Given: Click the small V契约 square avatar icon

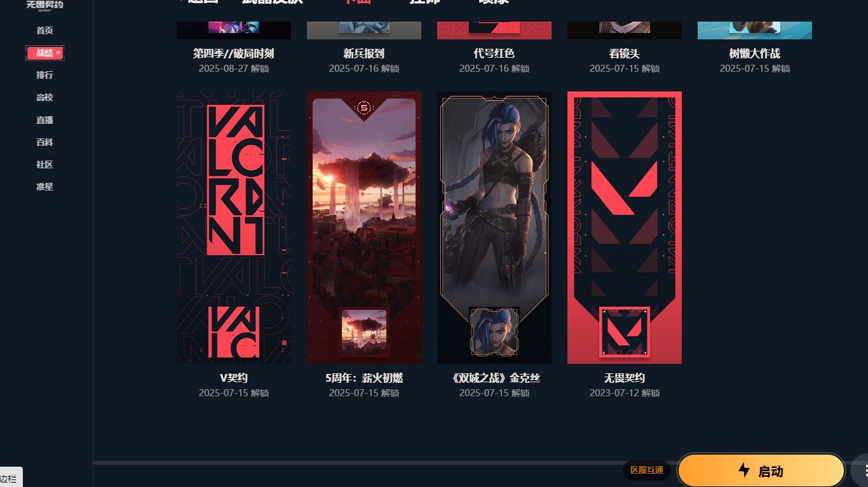Looking at the screenshot, I should [x=234, y=332].
